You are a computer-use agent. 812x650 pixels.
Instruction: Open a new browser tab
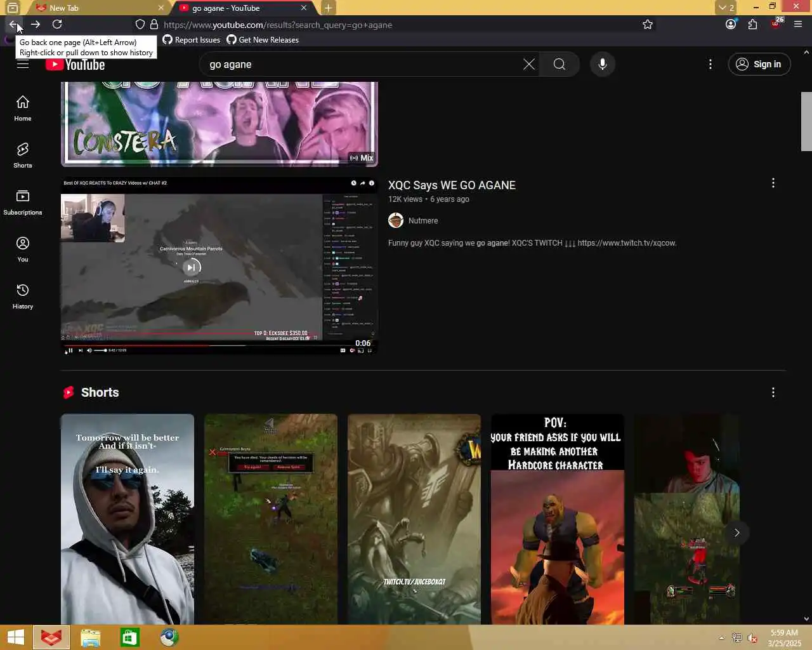328,8
